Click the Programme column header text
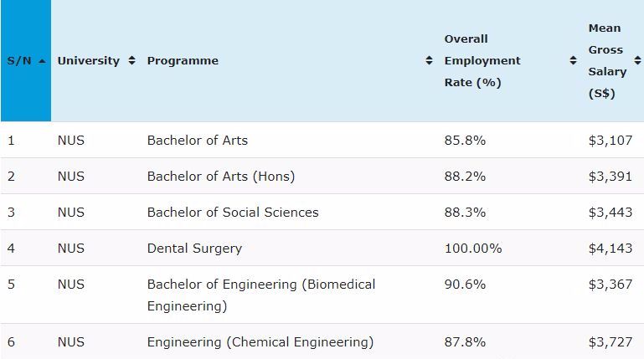The width and height of the screenshot is (644, 359). click(183, 61)
